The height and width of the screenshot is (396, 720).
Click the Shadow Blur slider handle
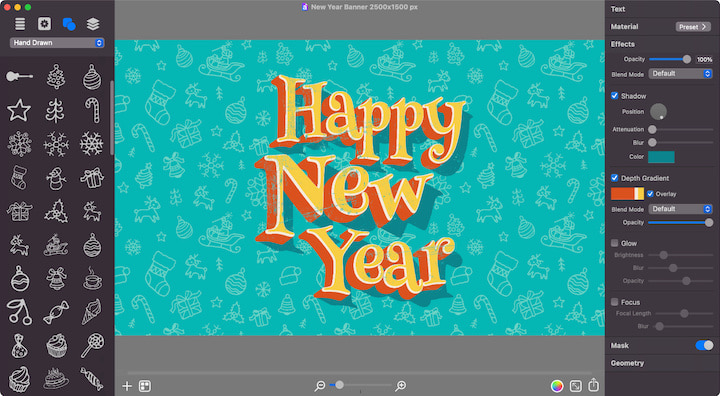tap(652, 143)
